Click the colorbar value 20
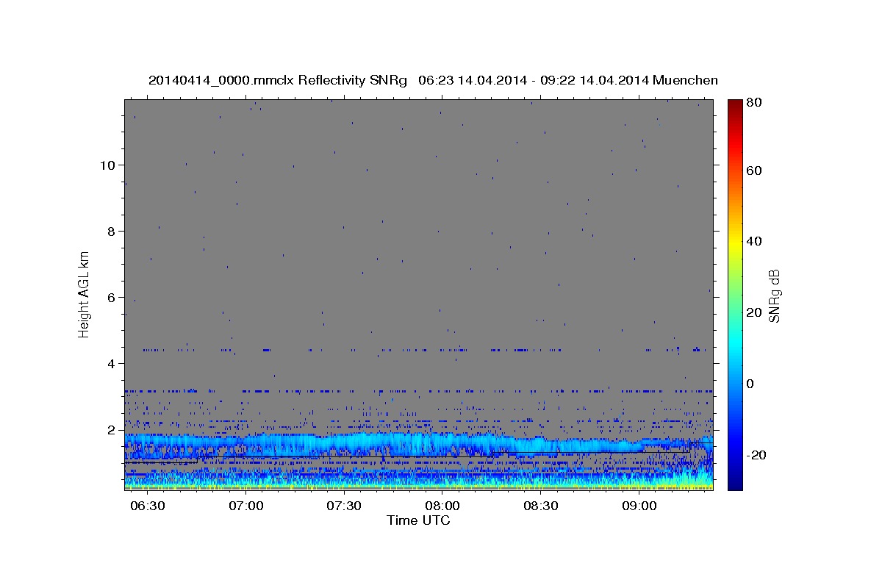The image size is (882, 588). coord(753,312)
